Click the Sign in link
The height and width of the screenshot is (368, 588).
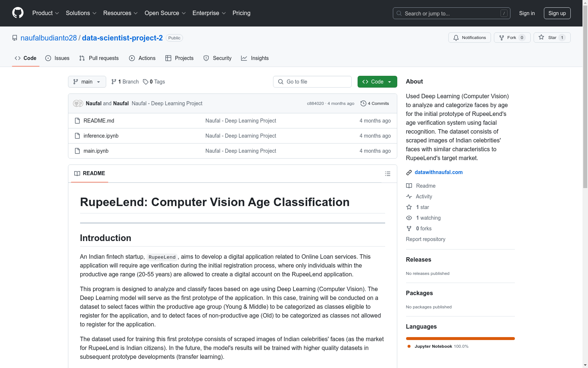pos(527,13)
